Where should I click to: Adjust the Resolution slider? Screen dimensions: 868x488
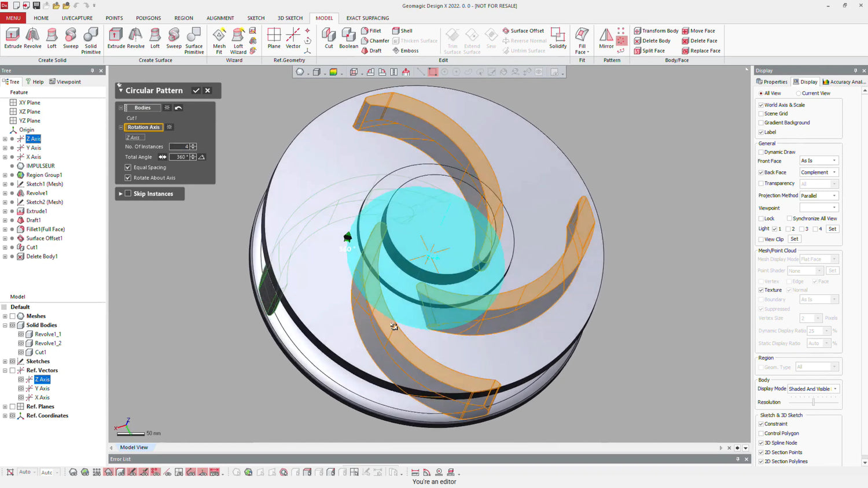click(813, 402)
